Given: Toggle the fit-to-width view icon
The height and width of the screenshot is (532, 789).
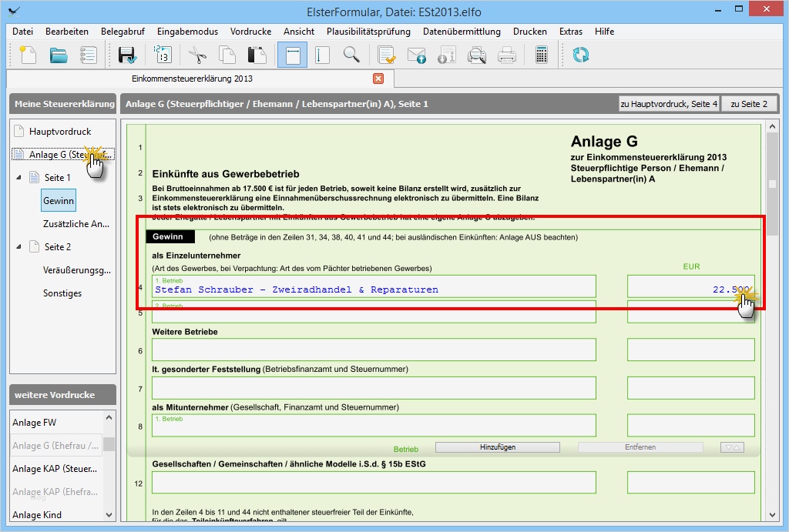Looking at the screenshot, I should tap(292, 55).
